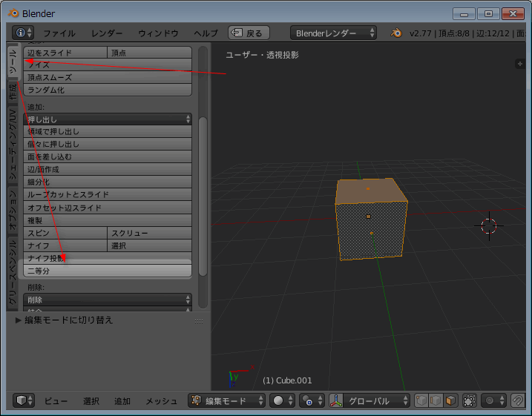This screenshot has width=532, height=416.
Task: Click the スクリュー button
Action: [x=149, y=234]
